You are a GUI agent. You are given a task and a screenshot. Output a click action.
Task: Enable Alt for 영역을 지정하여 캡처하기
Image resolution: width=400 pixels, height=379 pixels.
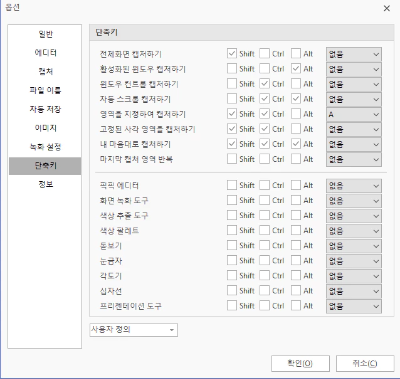296,114
